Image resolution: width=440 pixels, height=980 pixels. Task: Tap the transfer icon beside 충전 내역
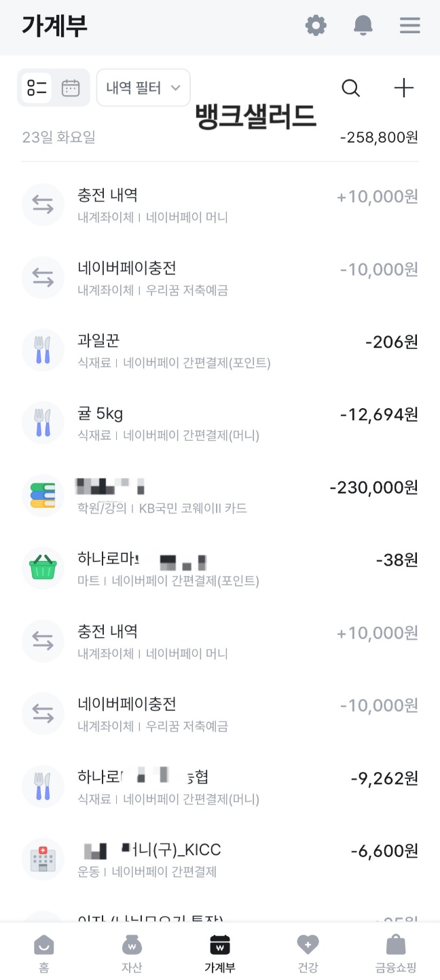pyautogui.click(x=43, y=204)
